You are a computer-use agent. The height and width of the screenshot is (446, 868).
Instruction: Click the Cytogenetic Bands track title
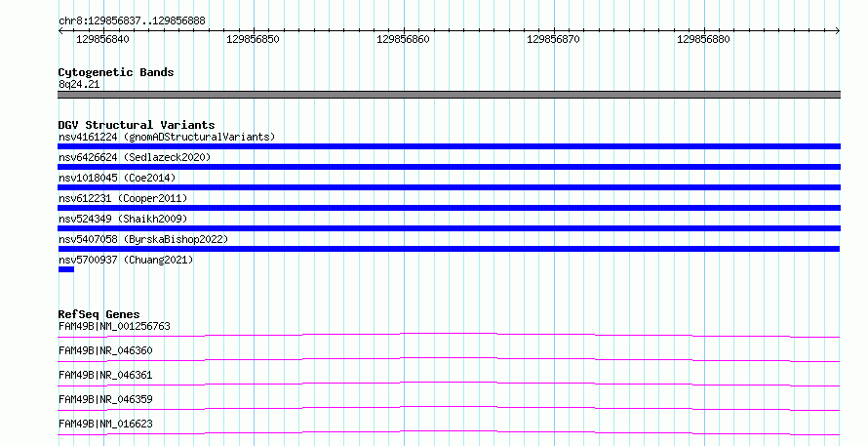coord(116,72)
